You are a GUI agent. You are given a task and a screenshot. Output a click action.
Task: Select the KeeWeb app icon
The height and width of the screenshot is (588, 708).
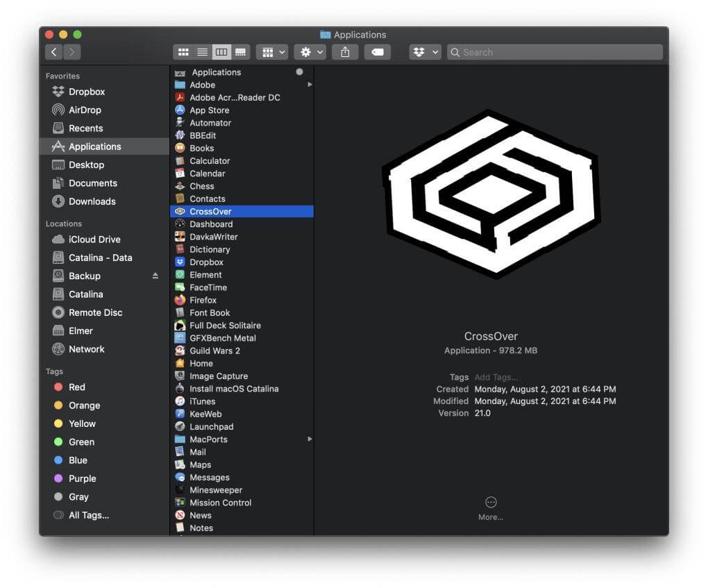(180, 414)
